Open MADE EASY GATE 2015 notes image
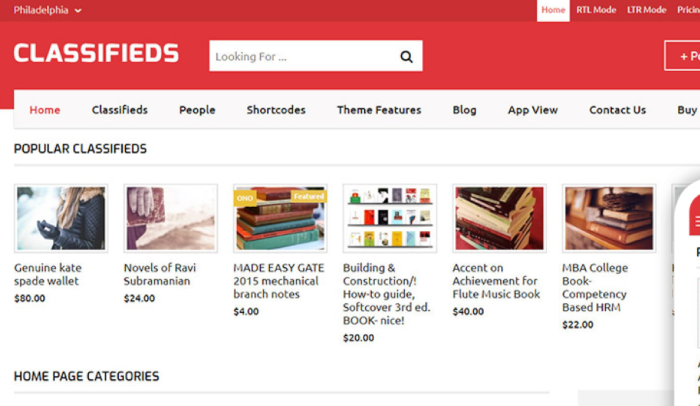 tap(280, 218)
